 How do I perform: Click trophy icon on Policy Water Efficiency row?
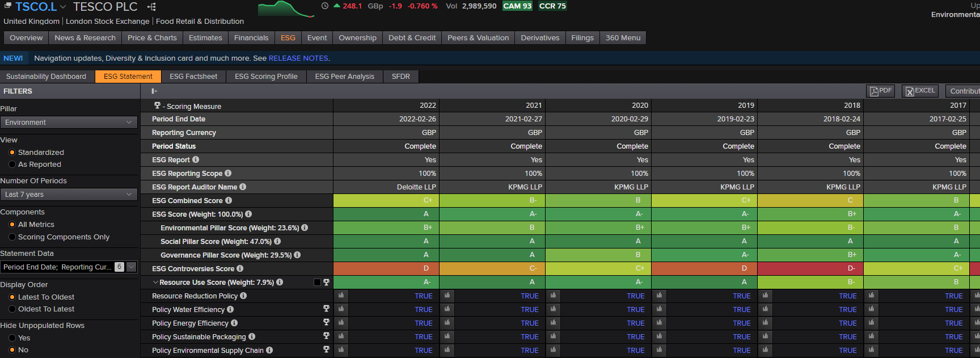[x=326, y=309]
